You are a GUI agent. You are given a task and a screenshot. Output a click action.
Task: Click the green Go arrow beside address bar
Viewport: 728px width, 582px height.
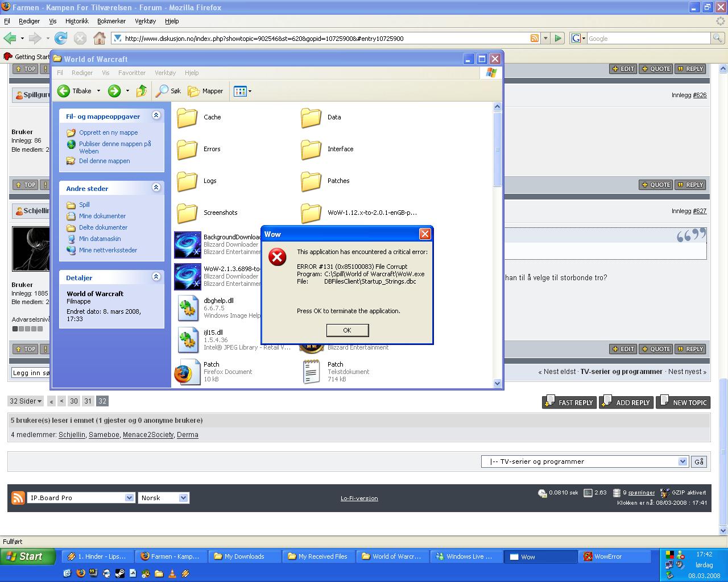coord(558,38)
